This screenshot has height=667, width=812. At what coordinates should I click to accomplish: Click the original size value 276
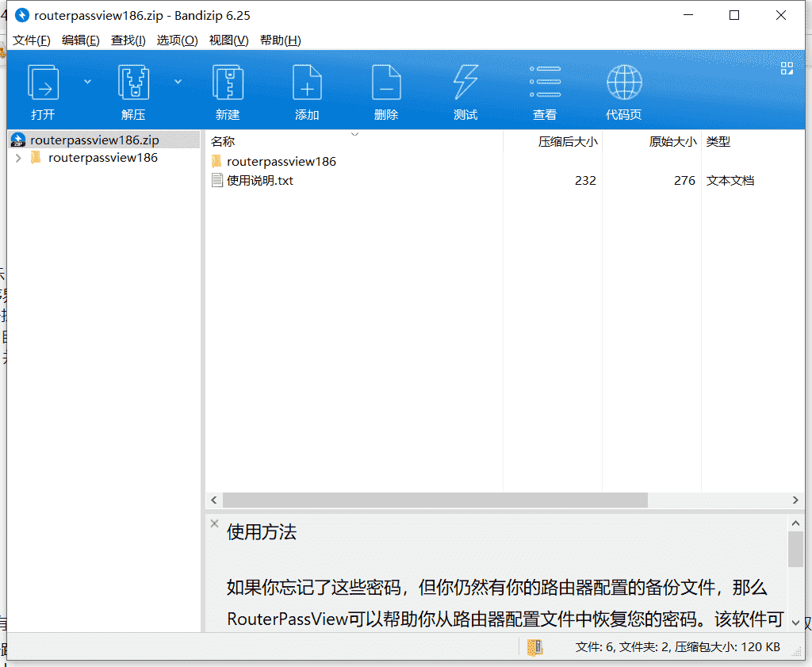[684, 181]
